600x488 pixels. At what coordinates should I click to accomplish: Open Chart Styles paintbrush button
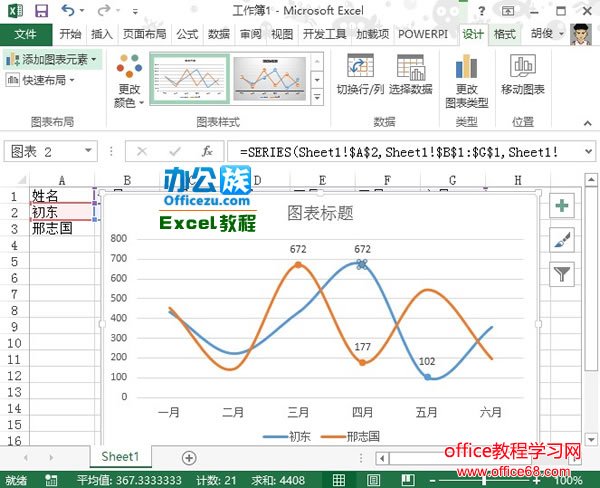[562, 240]
